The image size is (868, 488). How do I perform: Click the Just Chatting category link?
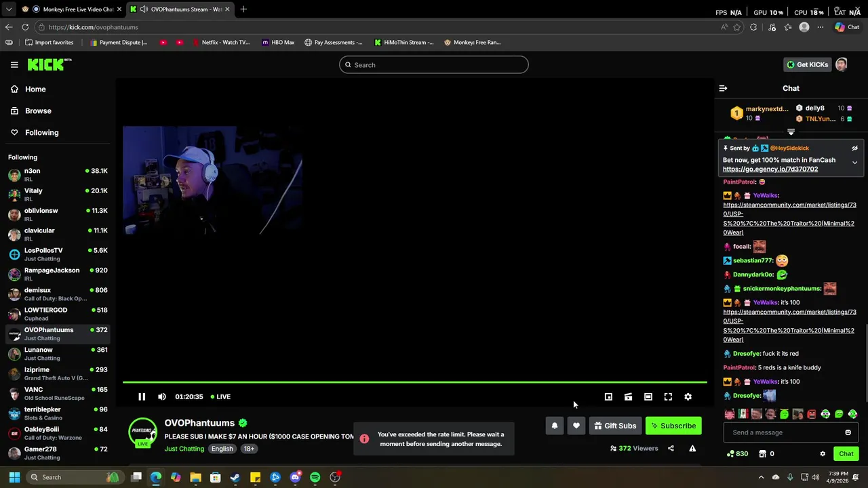(184, 449)
